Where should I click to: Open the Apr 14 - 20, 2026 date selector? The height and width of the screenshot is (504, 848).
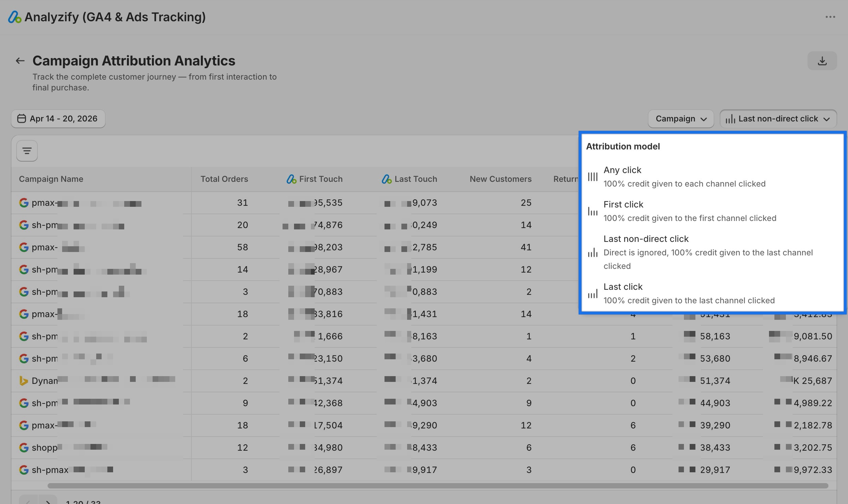click(x=58, y=118)
